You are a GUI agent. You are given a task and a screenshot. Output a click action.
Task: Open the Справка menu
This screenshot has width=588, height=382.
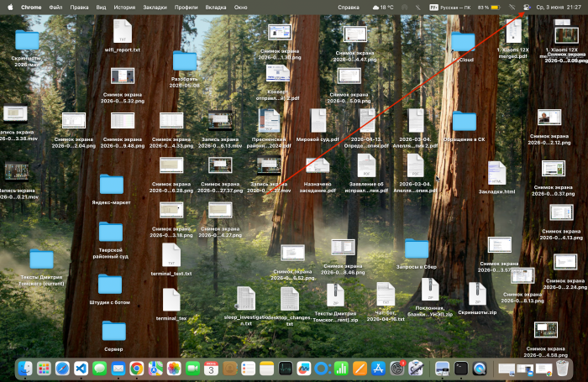pos(349,7)
